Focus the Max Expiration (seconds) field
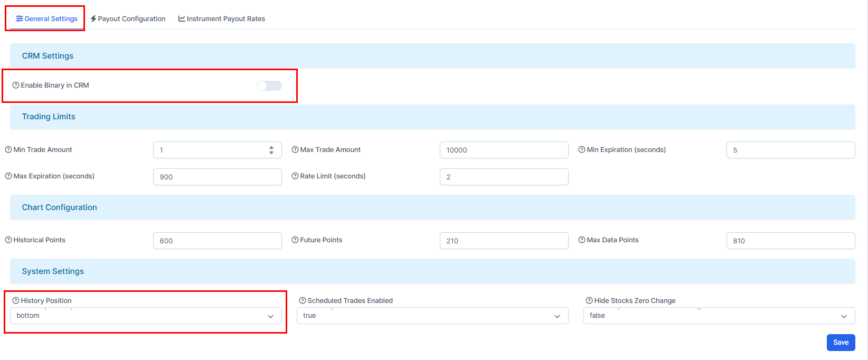This screenshot has width=868, height=360. pos(217,177)
